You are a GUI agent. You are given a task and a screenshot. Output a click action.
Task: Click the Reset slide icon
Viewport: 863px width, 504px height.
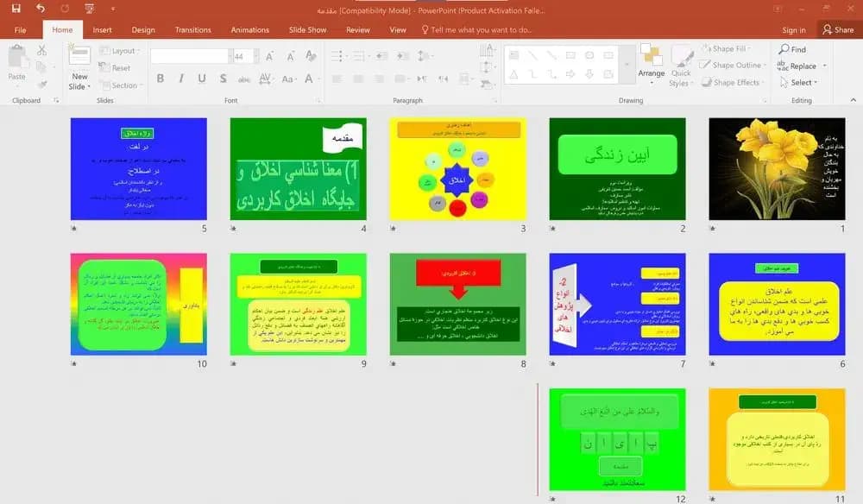point(115,67)
